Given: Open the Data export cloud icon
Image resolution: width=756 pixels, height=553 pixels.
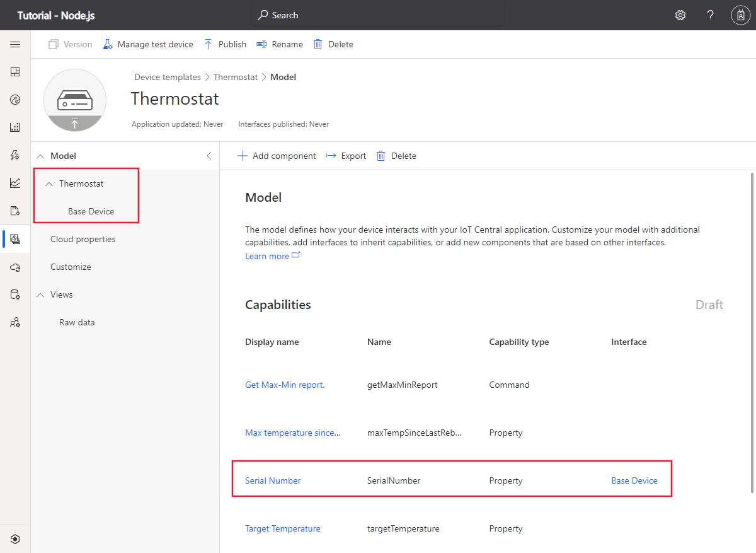Looking at the screenshot, I should tap(16, 267).
